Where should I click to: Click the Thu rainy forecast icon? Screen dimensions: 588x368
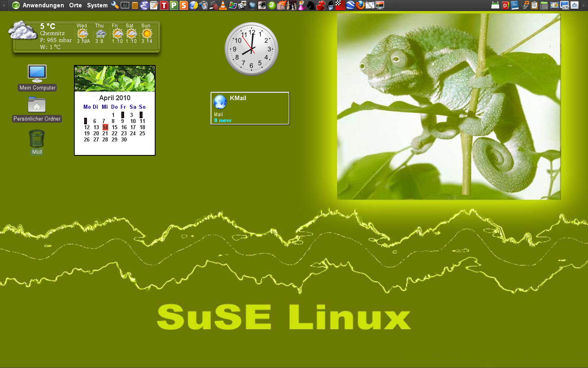pyautogui.click(x=100, y=34)
